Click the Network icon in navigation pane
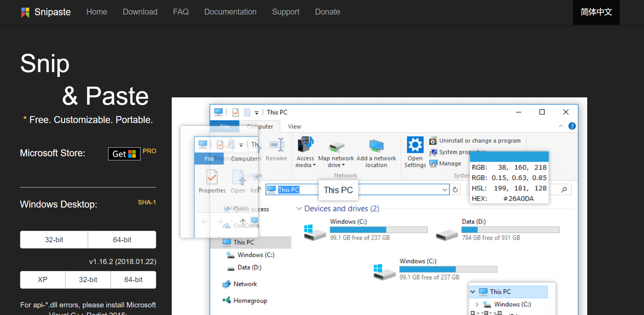644x315 pixels. coord(226,284)
